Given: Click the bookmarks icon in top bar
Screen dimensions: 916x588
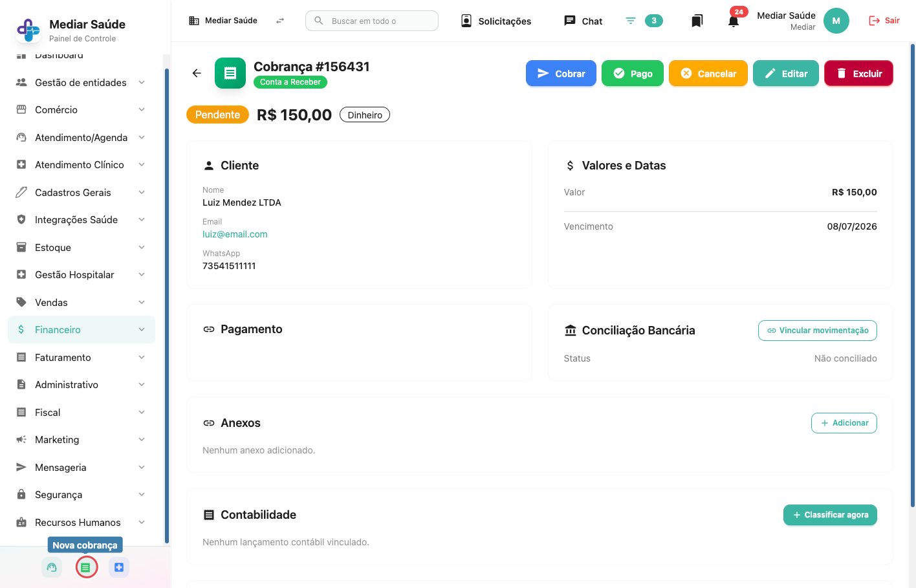Looking at the screenshot, I should point(697,21).
